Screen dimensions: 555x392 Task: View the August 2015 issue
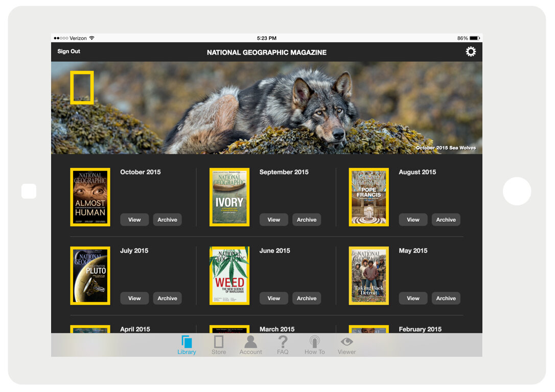(413, 219)
